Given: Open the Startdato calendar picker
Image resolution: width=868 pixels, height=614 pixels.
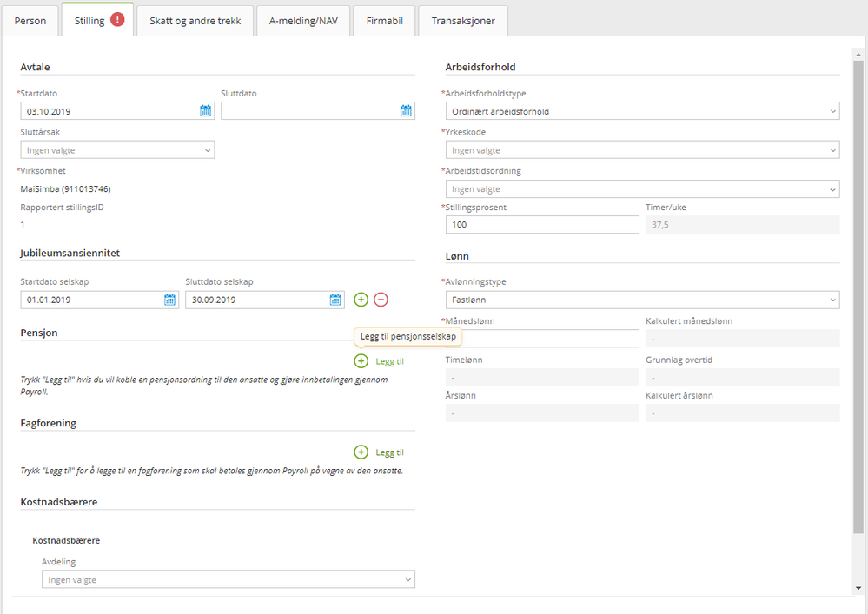Looking at the screenshot, I should 206,111.
